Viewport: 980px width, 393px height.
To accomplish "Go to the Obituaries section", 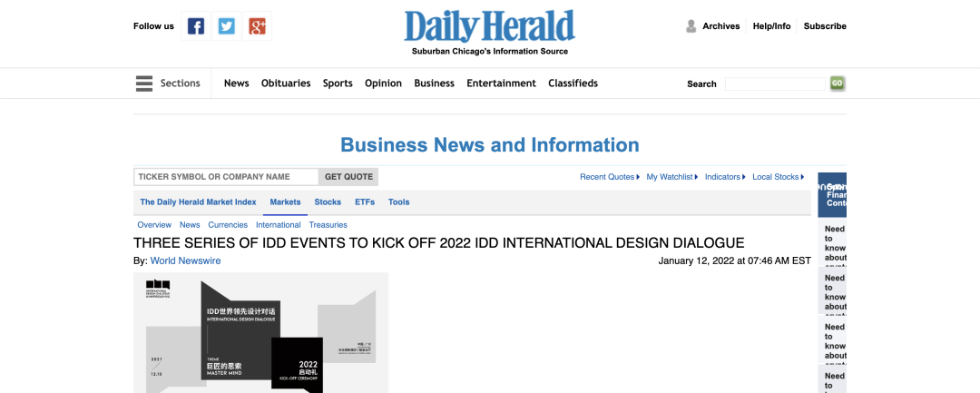I will click(x=286, y=84).
